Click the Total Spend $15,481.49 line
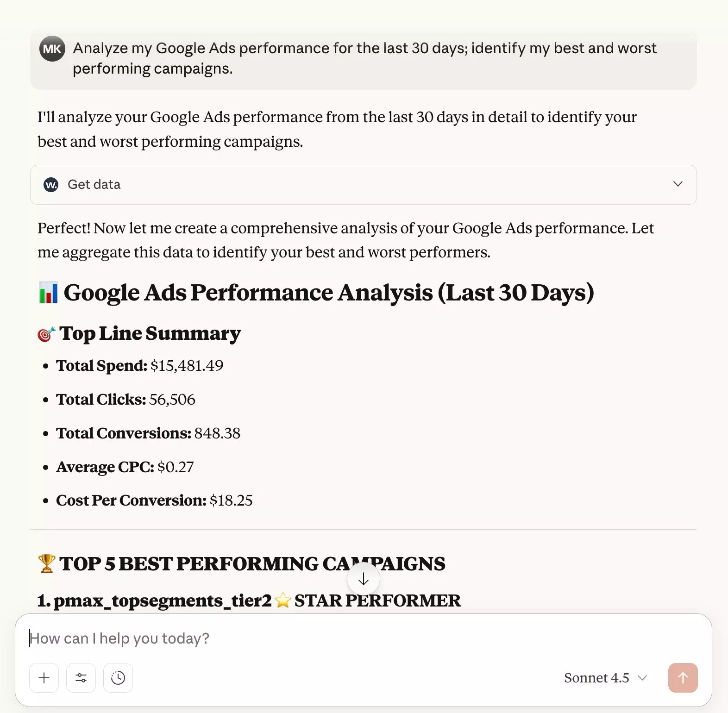 point(140,366)
